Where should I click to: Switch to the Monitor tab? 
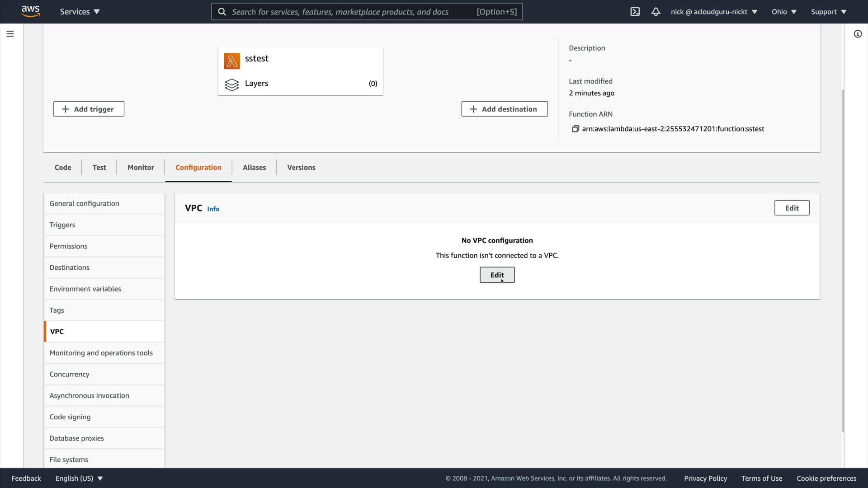coord(141,167)
